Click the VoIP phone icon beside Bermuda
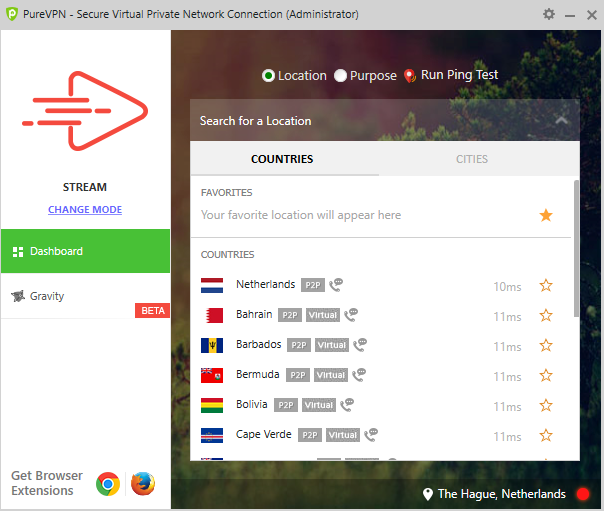Screen dimensions: 604x511 point(359,375)
